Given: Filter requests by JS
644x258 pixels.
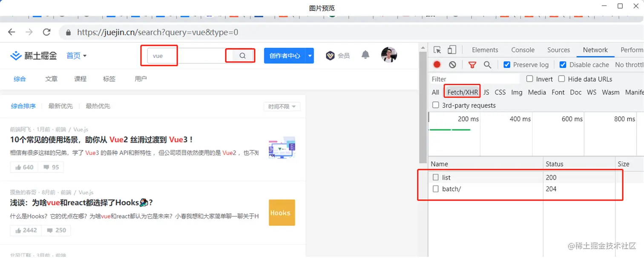Looking at the screenshot, I should [486, 92].
